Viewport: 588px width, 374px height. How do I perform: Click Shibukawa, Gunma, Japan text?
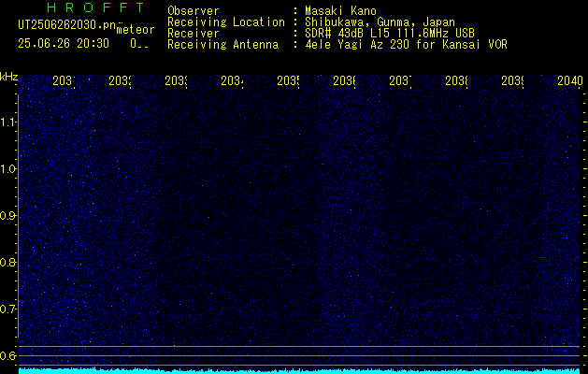[x=380, y=22]
